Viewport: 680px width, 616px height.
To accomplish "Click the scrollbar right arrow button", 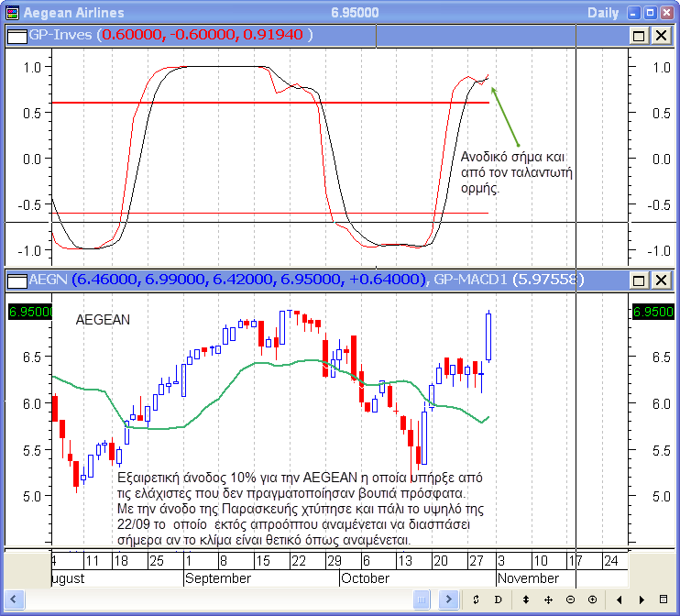I will pos(448,599).
